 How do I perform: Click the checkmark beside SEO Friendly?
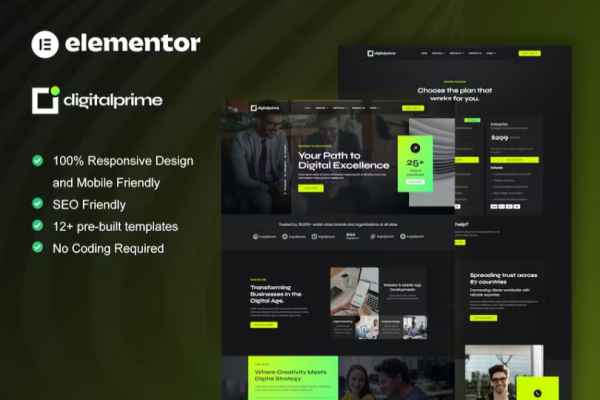click(38, 203)
